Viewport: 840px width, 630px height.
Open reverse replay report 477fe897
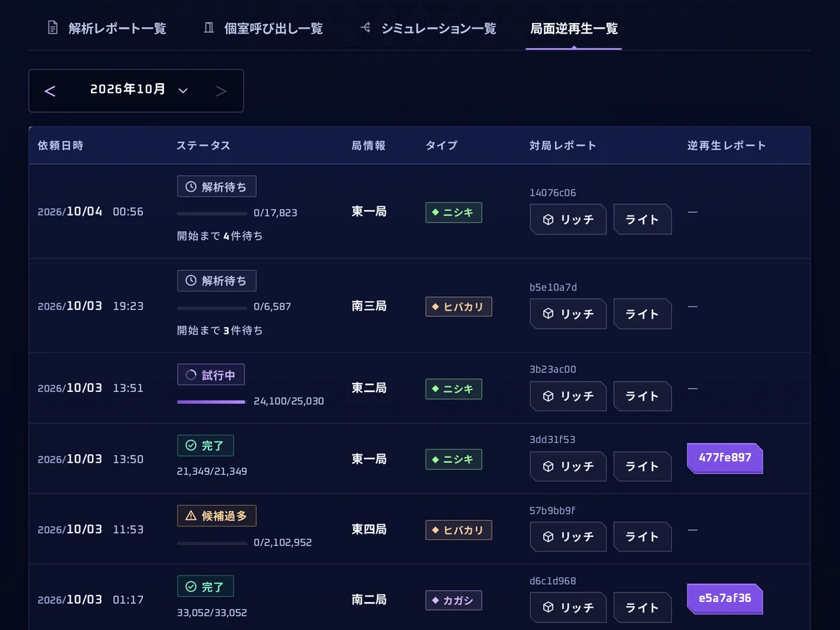tap(725, 458)
